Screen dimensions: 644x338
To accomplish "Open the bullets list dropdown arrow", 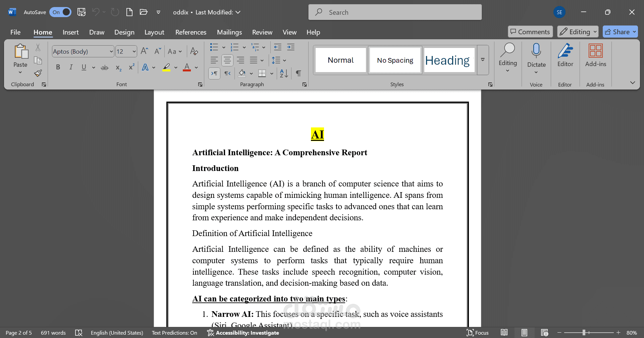I will point(224,47).
